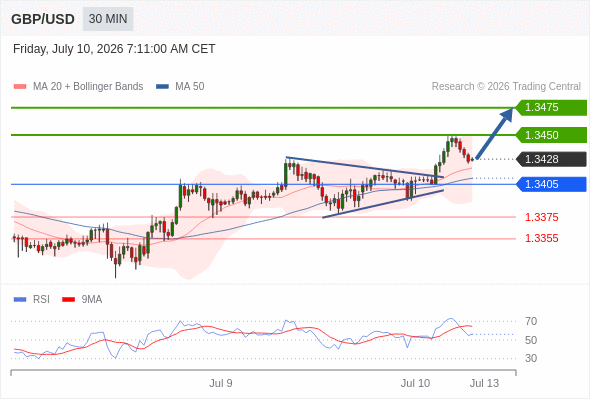Click the 'Research © 2026 Trading Central' credit

coord(506,87)
